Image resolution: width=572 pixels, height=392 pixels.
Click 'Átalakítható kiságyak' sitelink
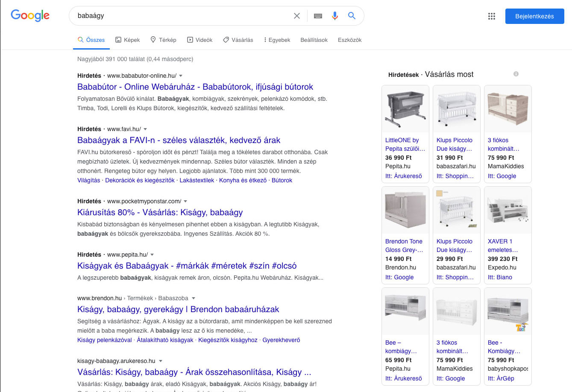pos(165,340)
